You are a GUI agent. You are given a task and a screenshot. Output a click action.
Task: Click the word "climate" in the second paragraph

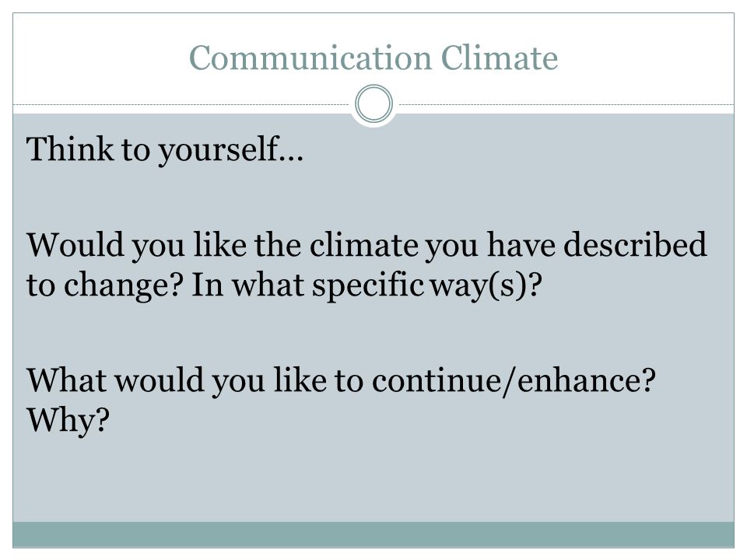[x=364, y=245]
